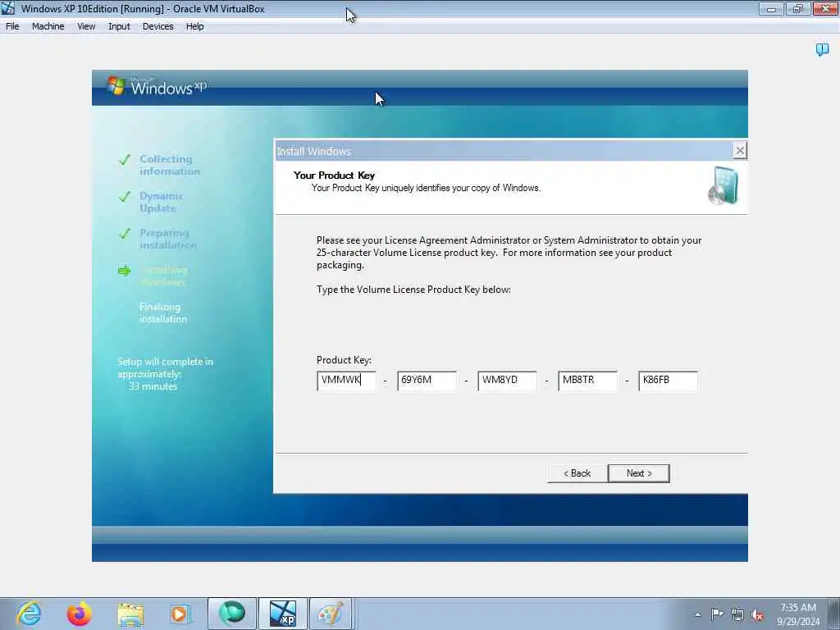Viewport: 840px width, 630px height.
Task: Click the Next button in setup
Action: (x=638, y=473)
